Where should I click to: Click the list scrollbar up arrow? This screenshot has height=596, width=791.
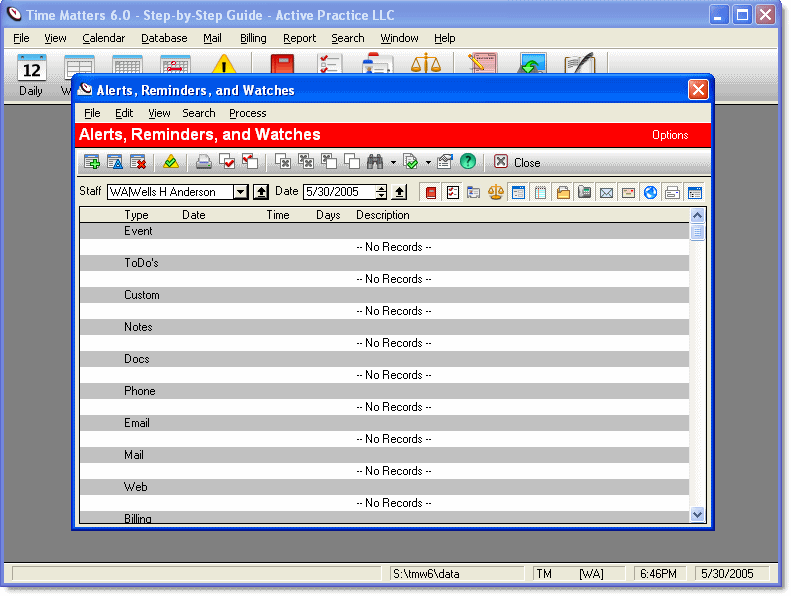pos(697,216)
